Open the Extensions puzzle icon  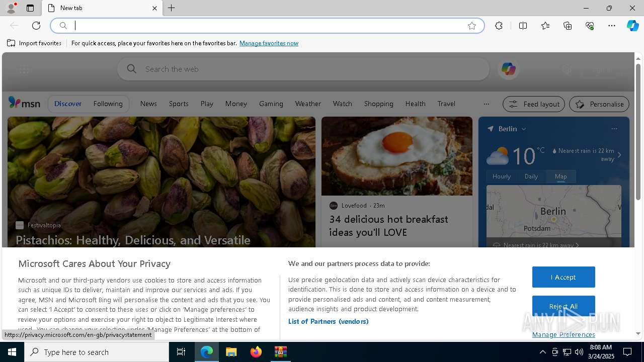pos(499,26)
